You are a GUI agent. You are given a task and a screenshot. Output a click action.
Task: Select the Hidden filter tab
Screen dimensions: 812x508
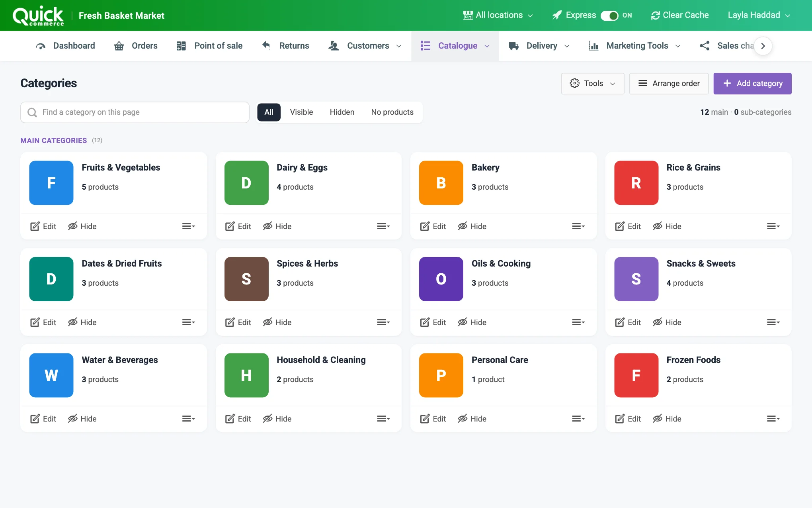pyautogui.click(x=342, y=112)
